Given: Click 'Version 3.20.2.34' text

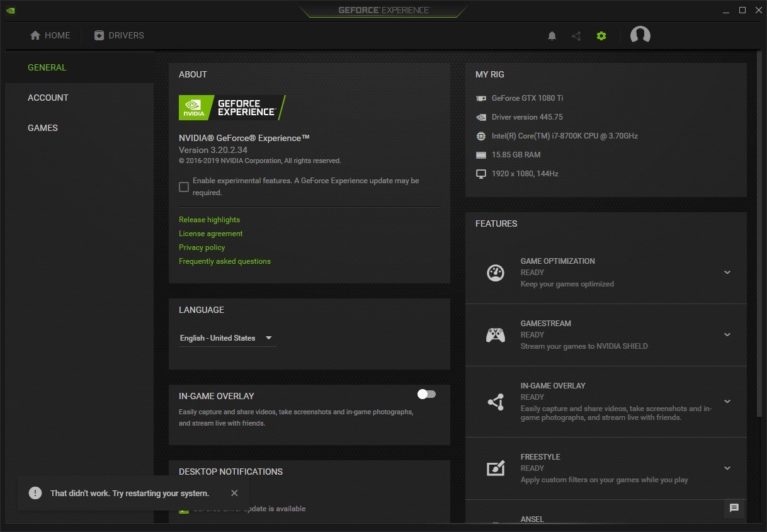Looking at the screenshot, I should pyautogui.click(x=213, y=150).
